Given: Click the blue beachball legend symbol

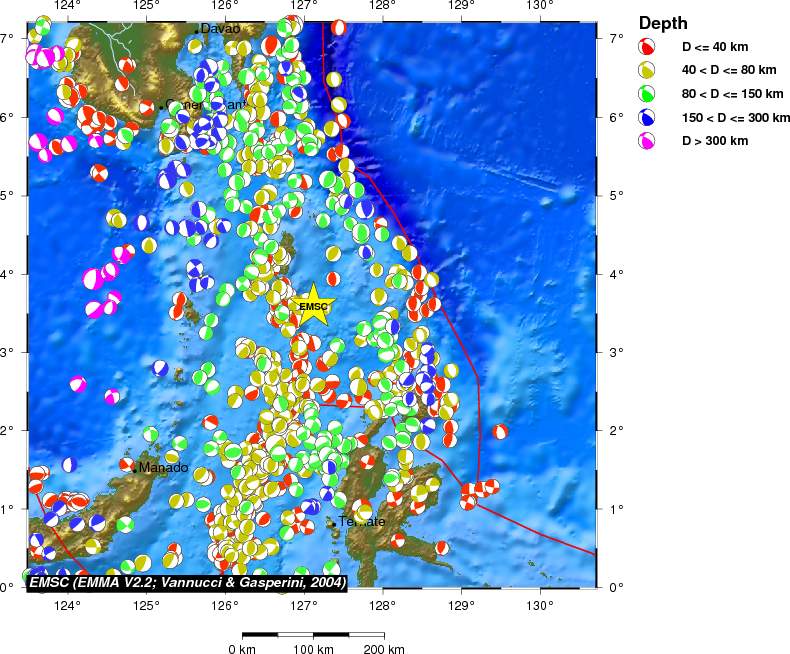Looking at the screenshot, I should [x=646, y=117].
